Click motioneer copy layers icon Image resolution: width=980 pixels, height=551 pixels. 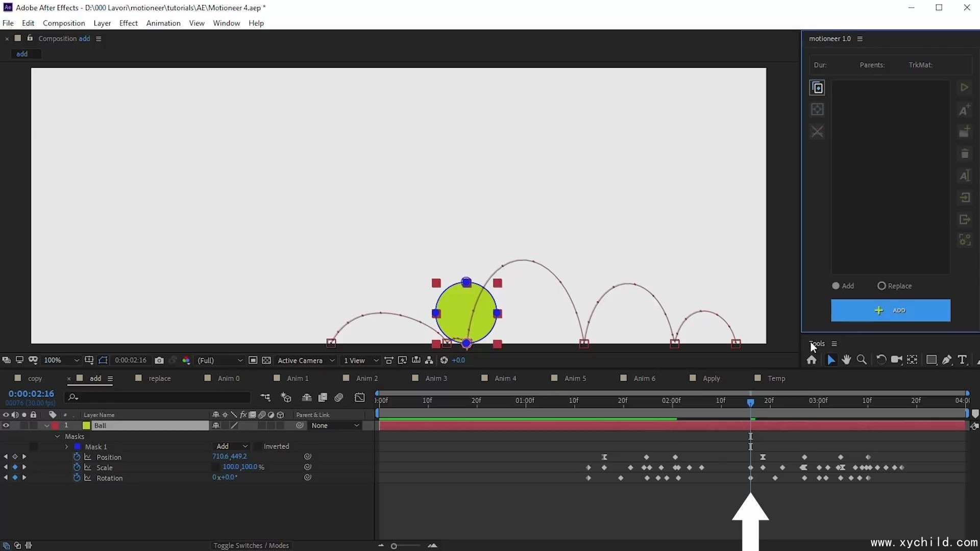817,88
